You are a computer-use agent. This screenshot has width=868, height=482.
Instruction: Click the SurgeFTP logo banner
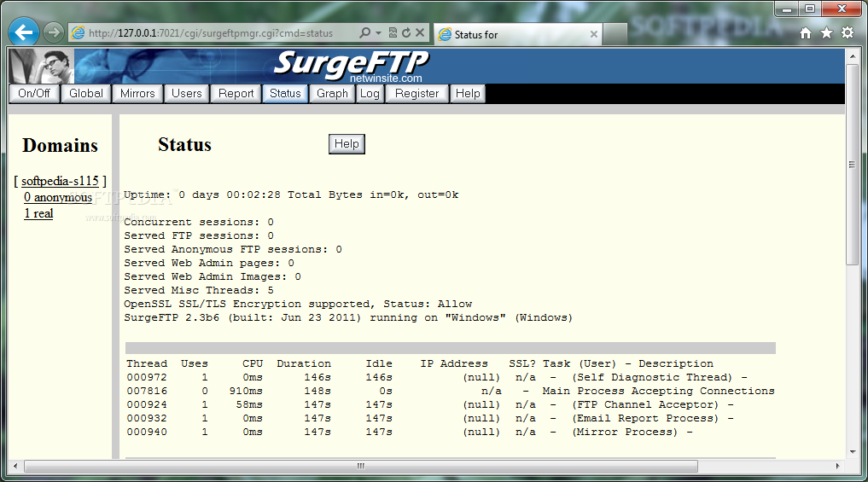(351, 66)
